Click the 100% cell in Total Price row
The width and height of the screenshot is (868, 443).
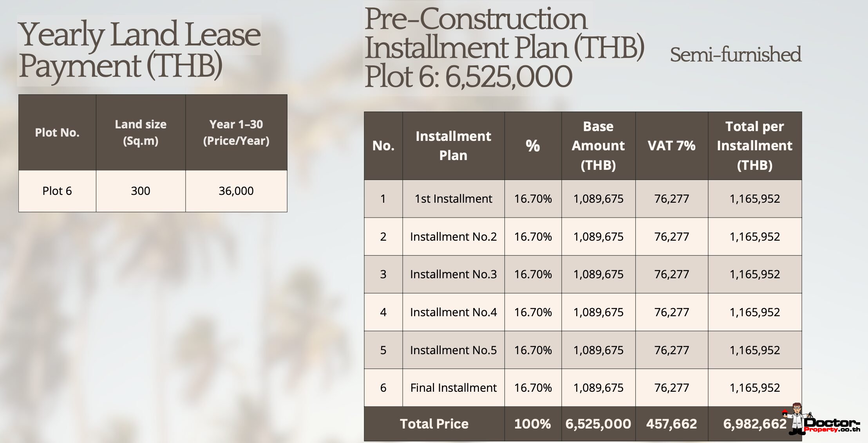[x=533, y=424]
